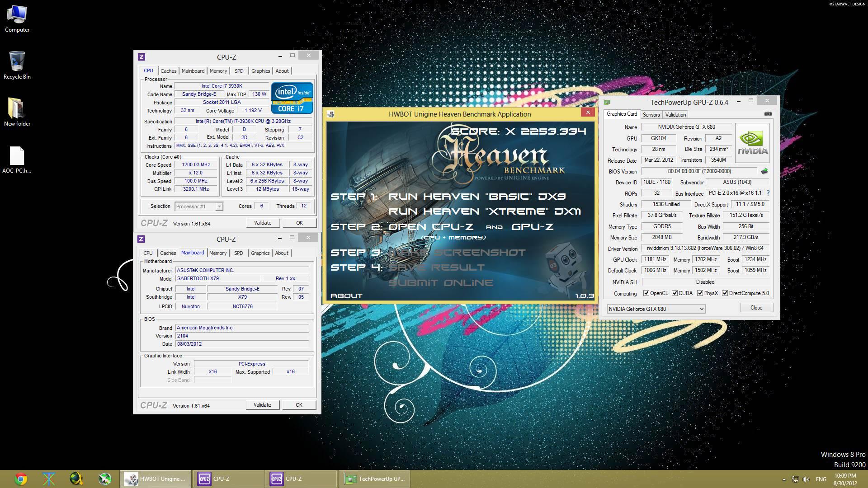This screenshot has height=488, width=868.
Task: Click OK in the upper CPU-Z window
Action: 299,223
